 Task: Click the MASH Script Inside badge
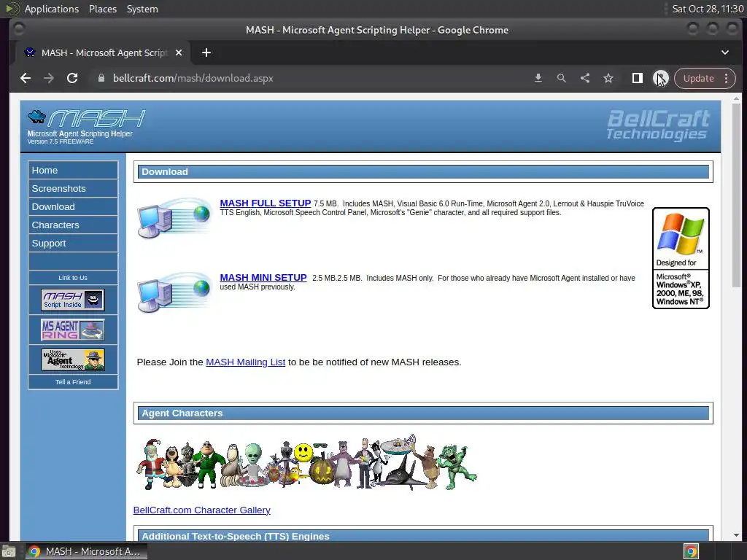coord(73,300)
